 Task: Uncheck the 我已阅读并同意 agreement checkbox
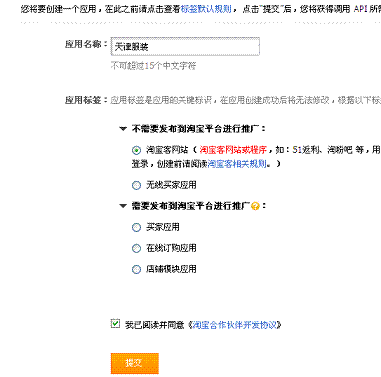click(x=115, y=323)
